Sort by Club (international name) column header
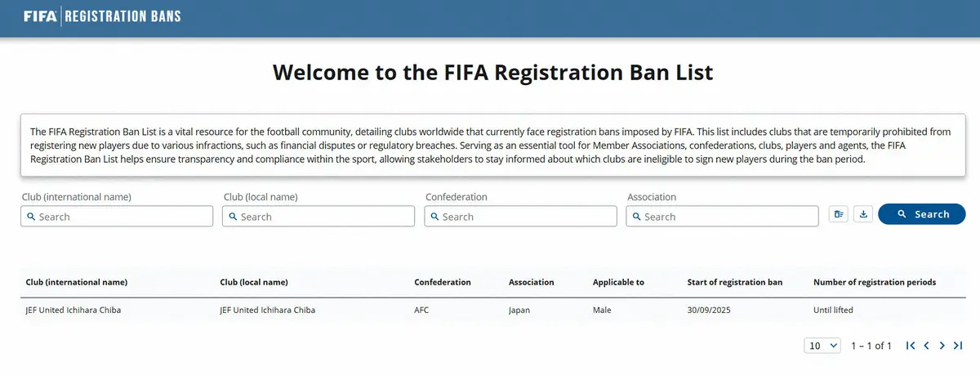Image resolution: width=980 pixels, height=376 pixels. click(x=77, y=282)
